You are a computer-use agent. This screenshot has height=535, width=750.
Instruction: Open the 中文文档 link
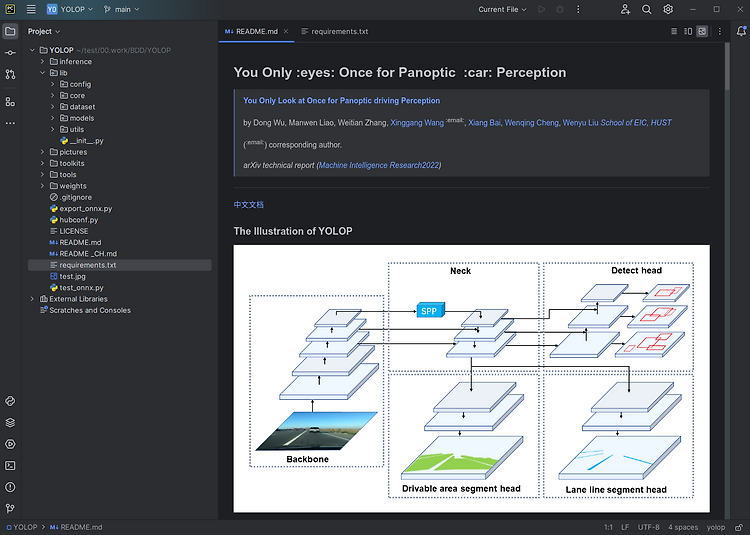click(x=249, y=205)
